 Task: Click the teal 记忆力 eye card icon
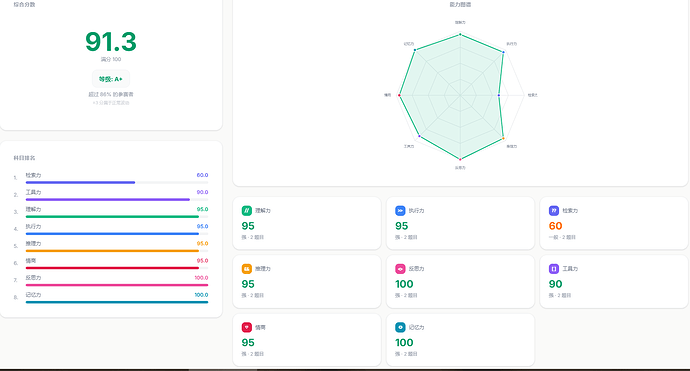coord(400,327)
